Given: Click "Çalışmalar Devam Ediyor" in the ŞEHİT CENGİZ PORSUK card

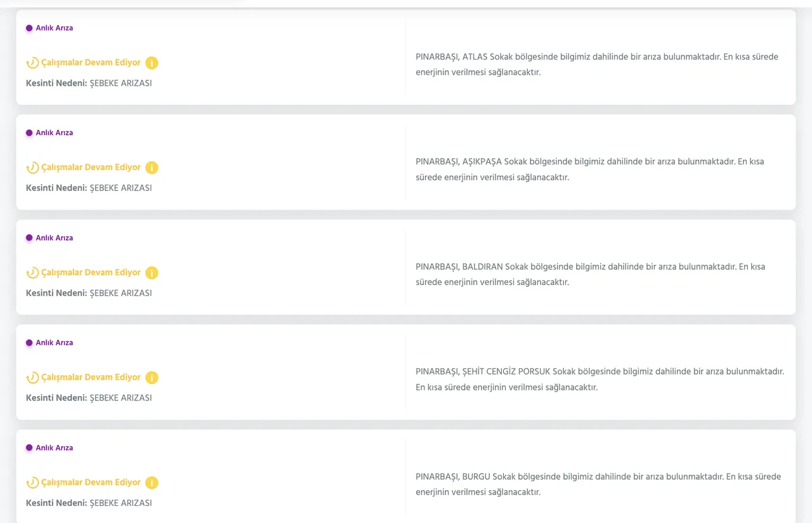Looking at the screenshot, I should click(x=91, y=377).
